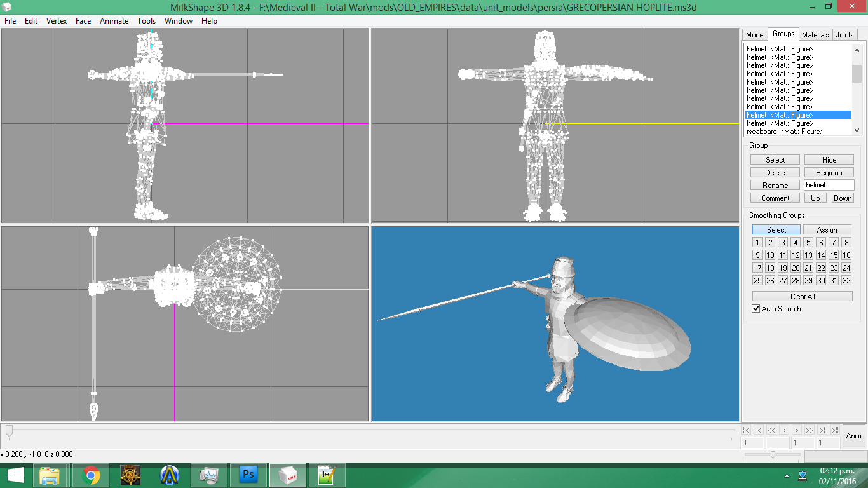Jump to last frame playback button
The width and height of the screenshot is (868, 488).
coord(835,430)
